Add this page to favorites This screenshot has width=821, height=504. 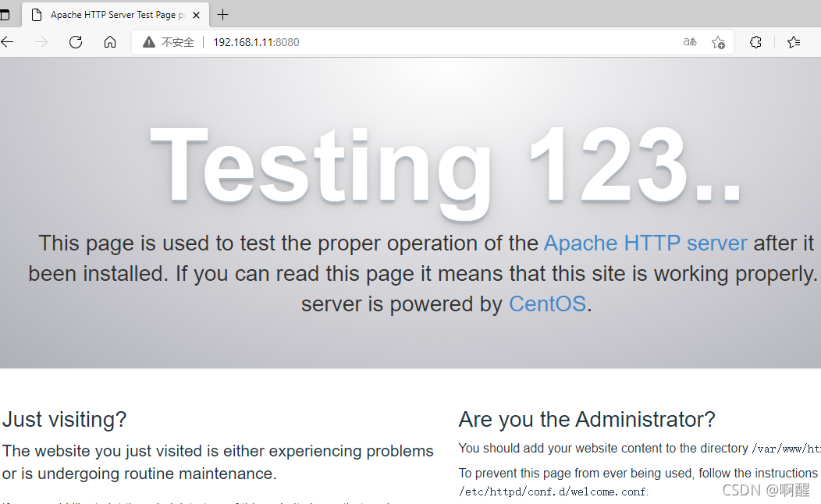[718, 42]
